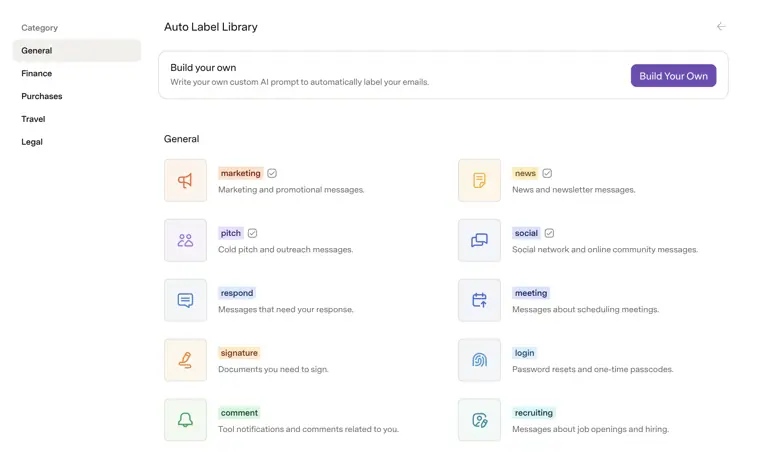Select the login label tag
The image size is (760, 452).
pyautogui.click(x=524, y=353)
